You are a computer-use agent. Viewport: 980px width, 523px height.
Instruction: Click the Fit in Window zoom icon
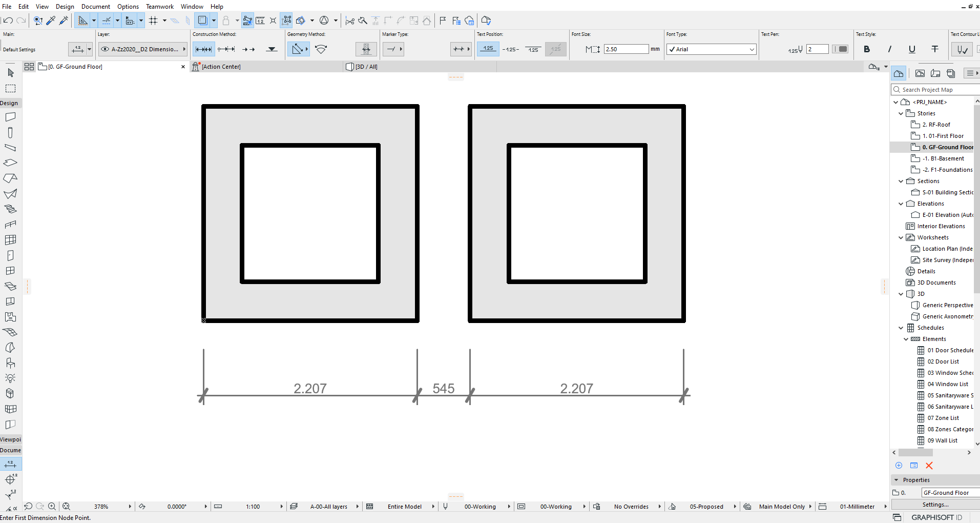(x=66, y=506)
